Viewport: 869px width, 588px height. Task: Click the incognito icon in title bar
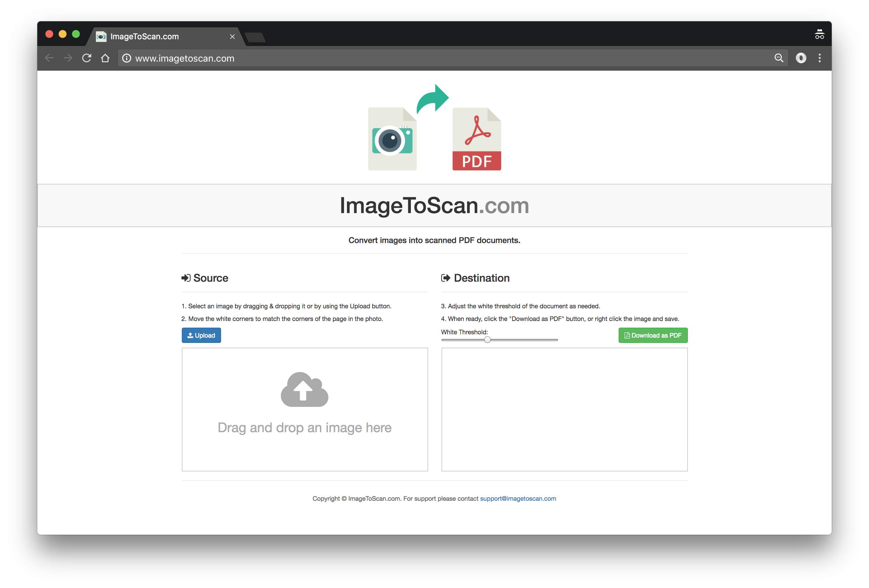coord(819,34)
